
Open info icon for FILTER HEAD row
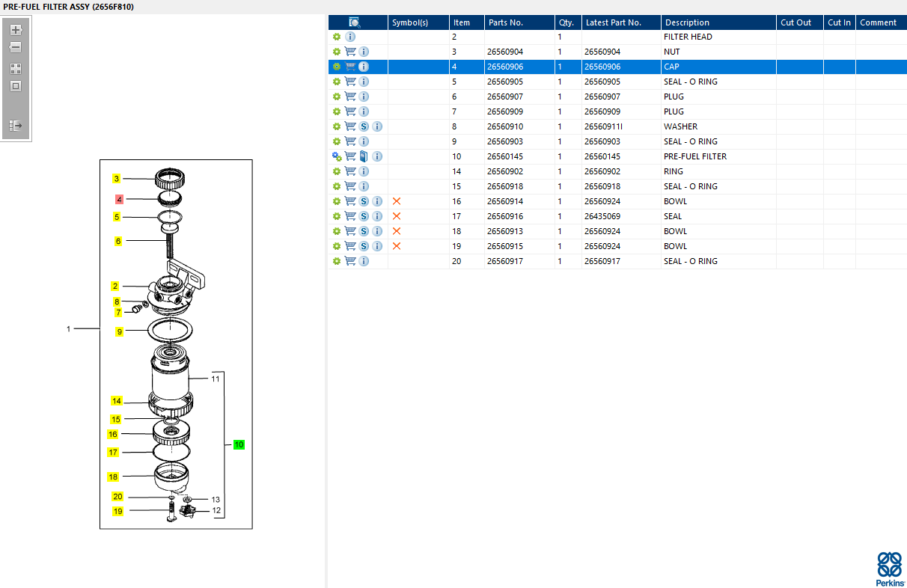[x=350, y=37]
